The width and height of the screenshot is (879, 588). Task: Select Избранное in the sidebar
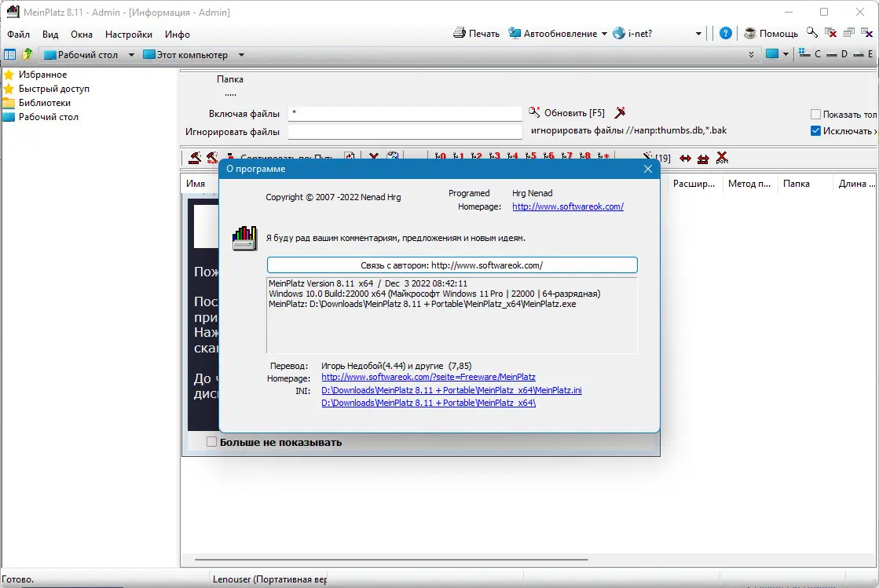click(42, 75)
